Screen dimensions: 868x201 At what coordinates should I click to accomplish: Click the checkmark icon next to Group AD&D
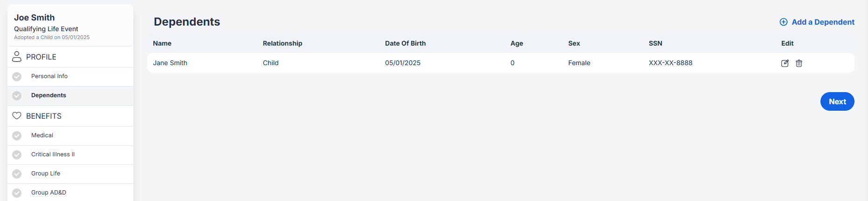tap(17, 193)
